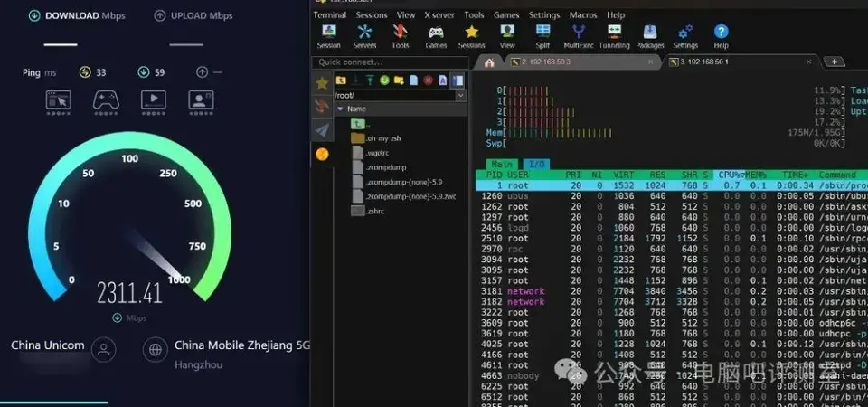868x407 pixels.
Task: Click the video conferencing icon in Speedtest
Action: [201, 100]
